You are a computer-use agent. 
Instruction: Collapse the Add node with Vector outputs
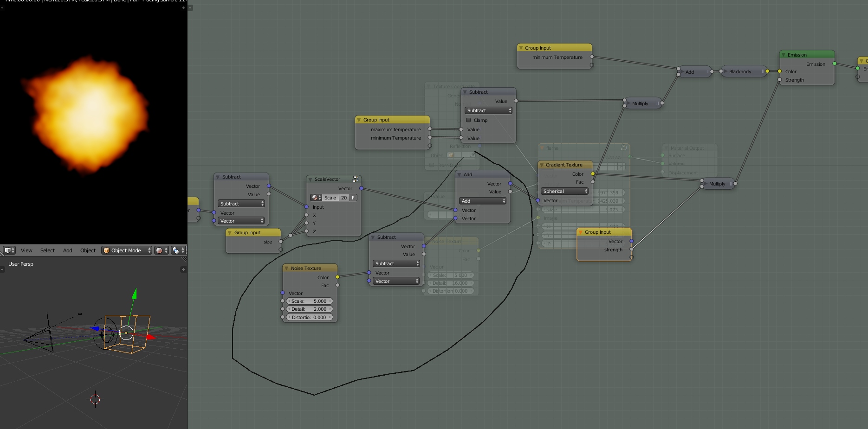[460, 174]
